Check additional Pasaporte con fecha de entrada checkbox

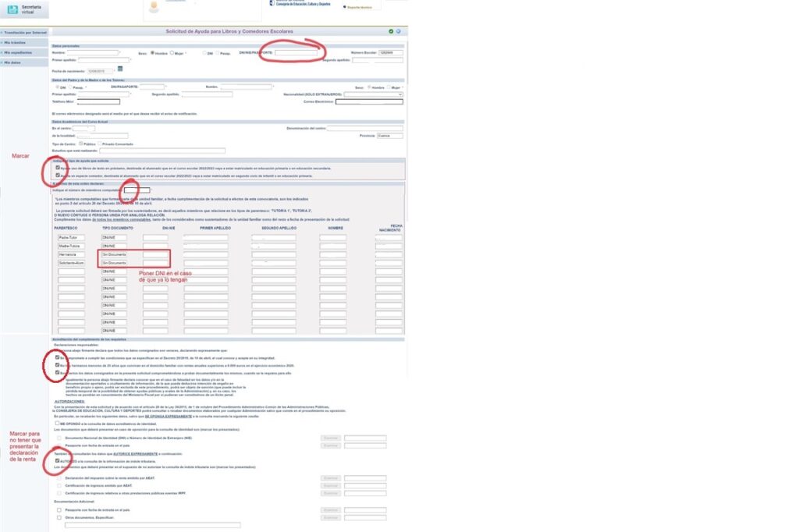click(59, 509)
